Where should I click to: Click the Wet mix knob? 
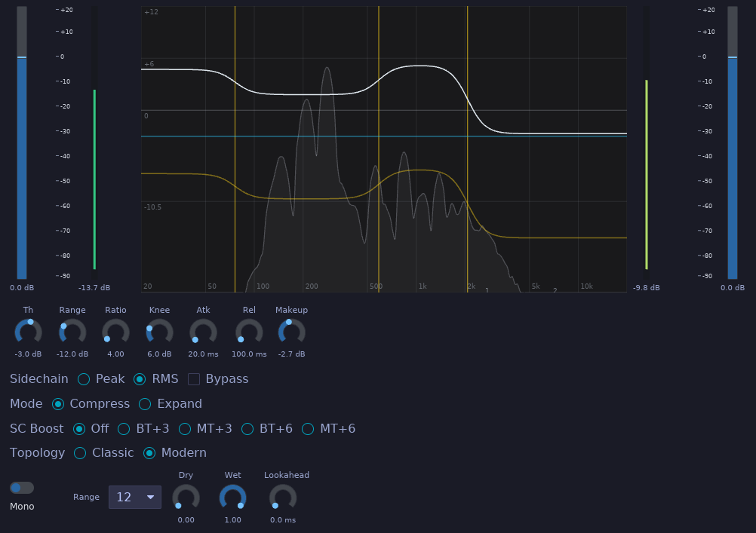coord(233,498)
